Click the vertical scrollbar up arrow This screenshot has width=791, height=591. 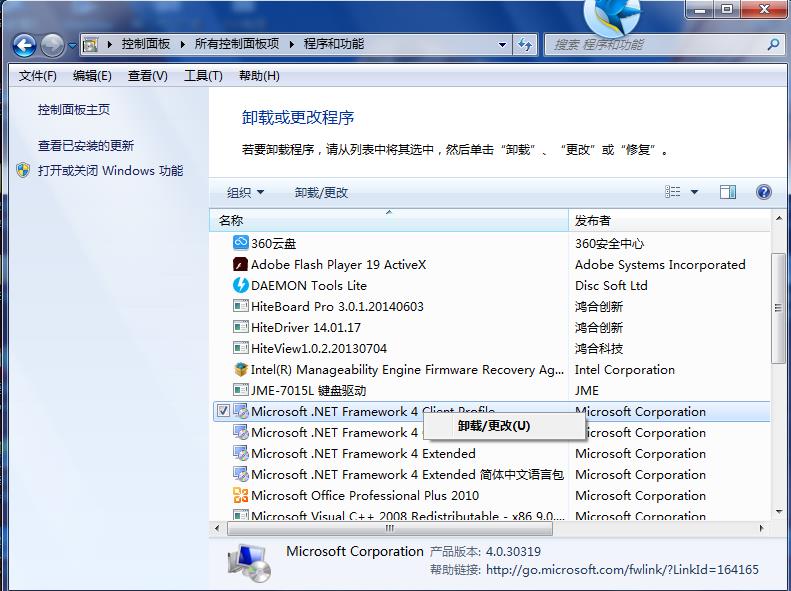pos(778,218)
